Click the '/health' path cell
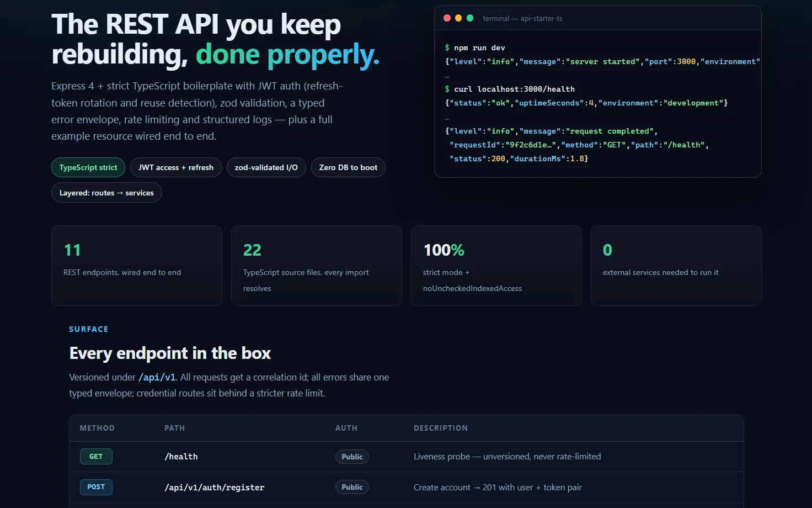This screenshot has height=508, width=812. pos(181,457)
